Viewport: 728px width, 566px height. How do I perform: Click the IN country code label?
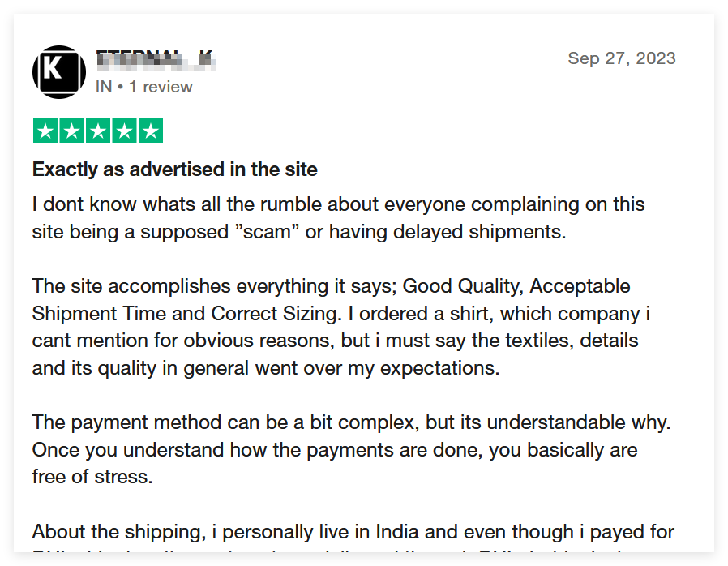(104, 87)
